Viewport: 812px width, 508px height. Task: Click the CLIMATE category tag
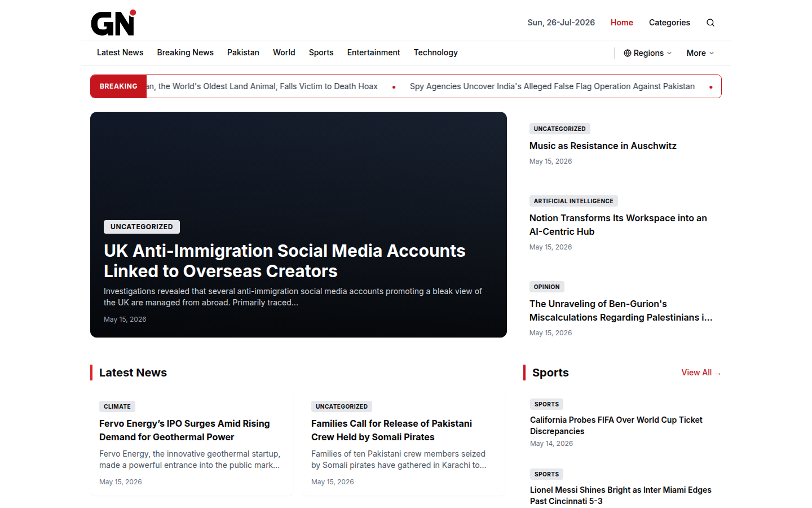[x=117, y=406]
